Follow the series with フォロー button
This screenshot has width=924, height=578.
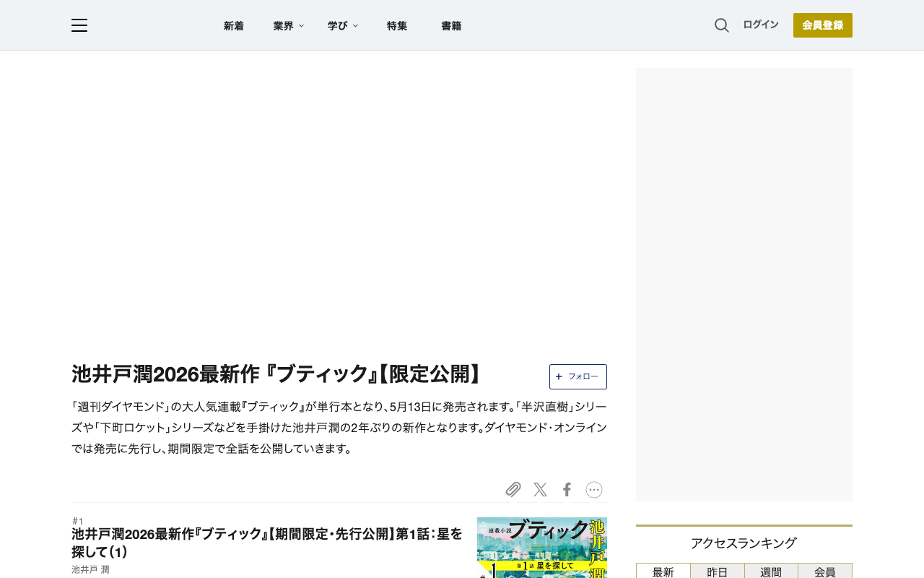[578, 376]
